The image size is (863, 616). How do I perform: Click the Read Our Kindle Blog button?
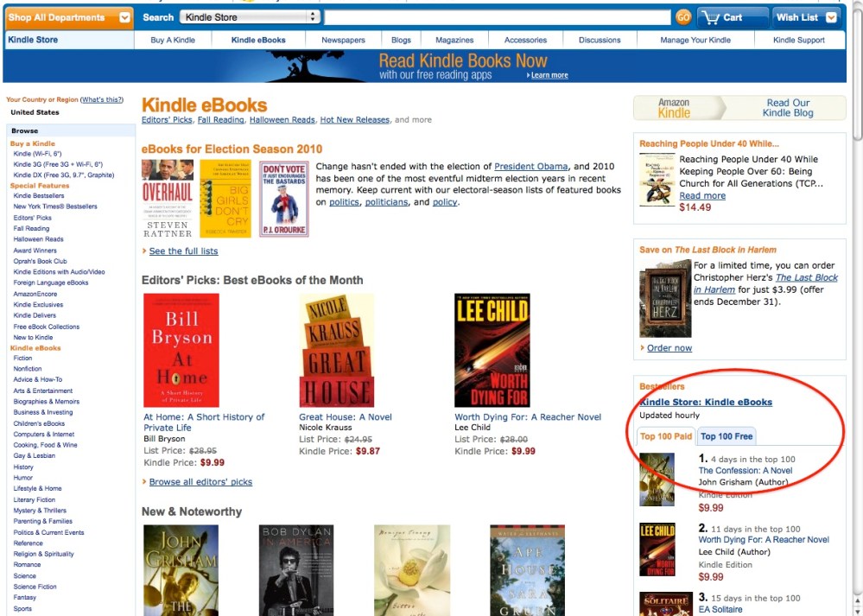(787, 108)
